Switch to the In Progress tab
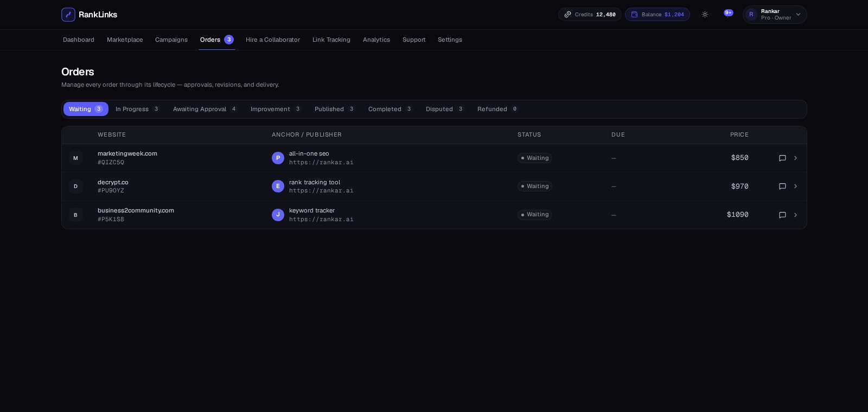The height and width of the screenshot is (412, 868). coord(137,109)
